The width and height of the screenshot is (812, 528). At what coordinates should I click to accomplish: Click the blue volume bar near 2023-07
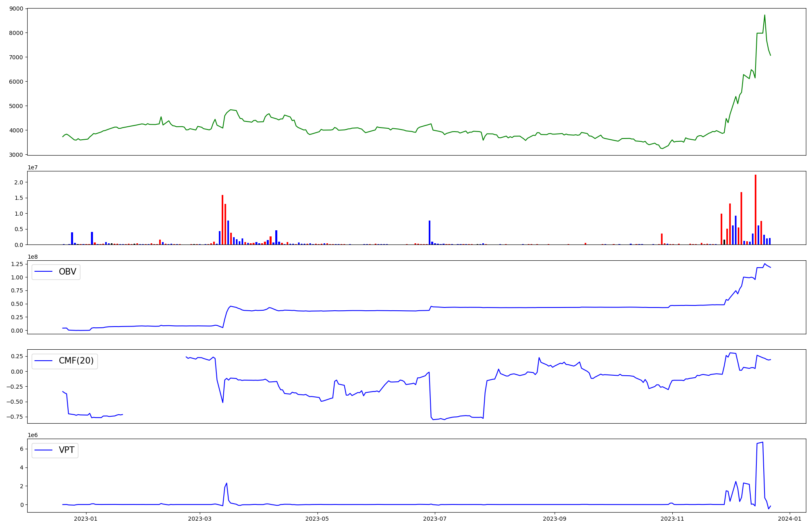pyautogui.click(x=430, y=232)
